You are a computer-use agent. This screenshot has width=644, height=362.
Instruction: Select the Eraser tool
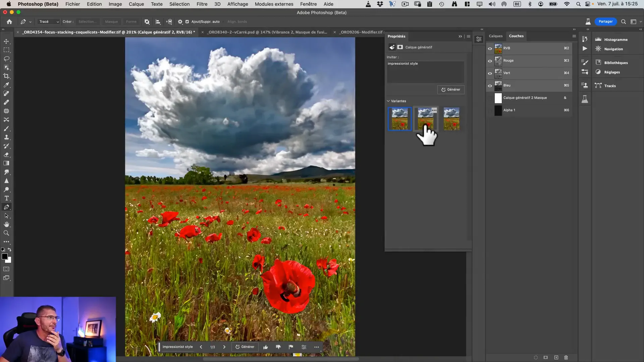click(6, 155)
